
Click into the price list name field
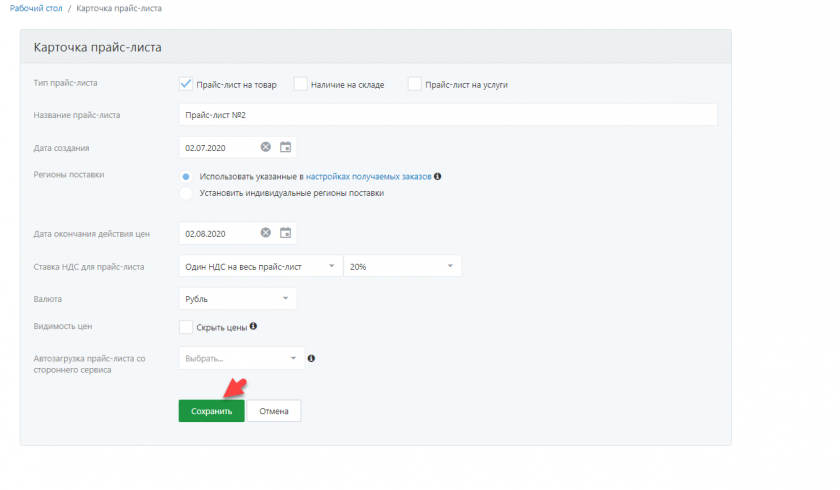(448, 115)
